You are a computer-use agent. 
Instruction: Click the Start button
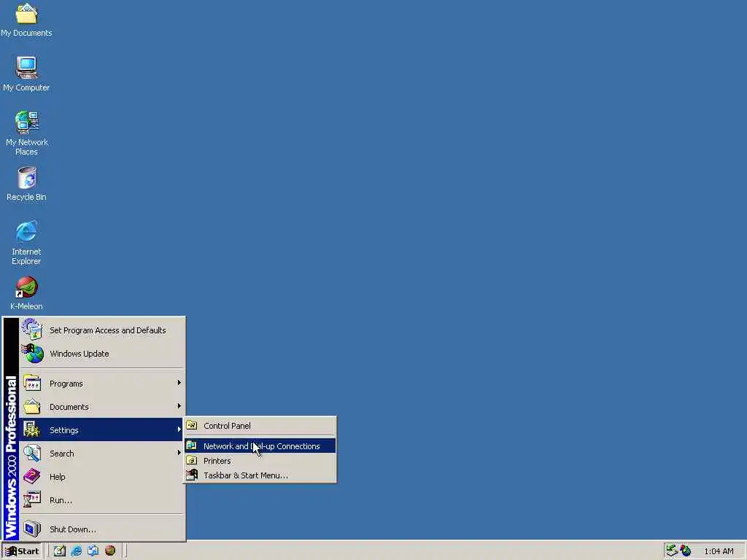[x=22, y=551]
